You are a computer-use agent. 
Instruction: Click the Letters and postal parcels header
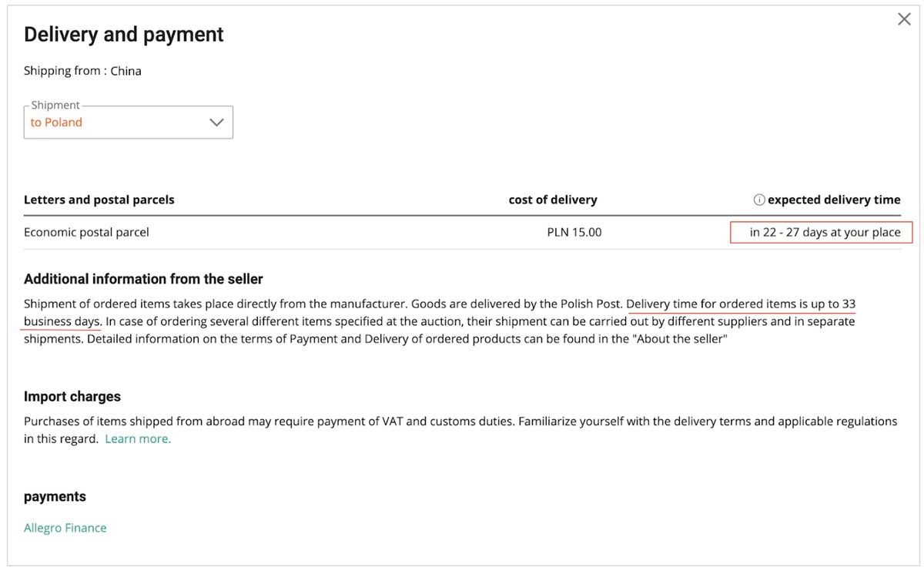click(99, 200)
